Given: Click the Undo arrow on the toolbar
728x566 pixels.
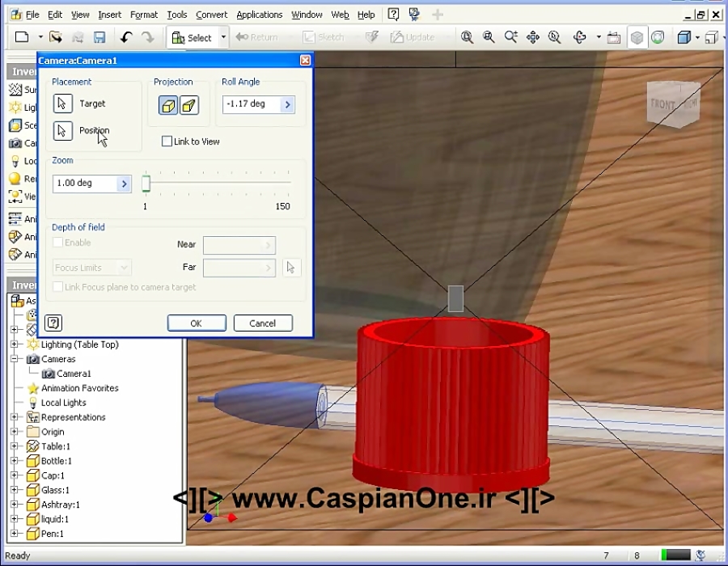Looking at the screenshot, I should pos(127,36).
